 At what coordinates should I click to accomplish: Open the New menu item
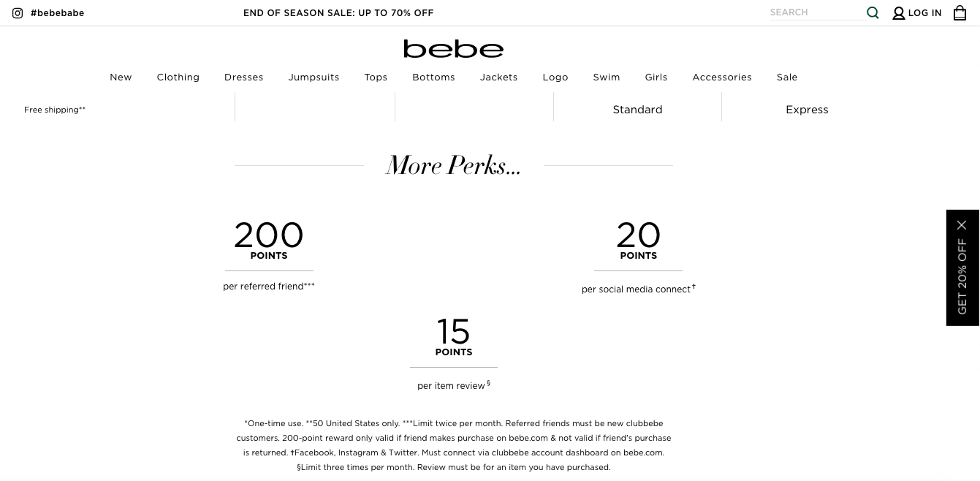coord(121,77)
